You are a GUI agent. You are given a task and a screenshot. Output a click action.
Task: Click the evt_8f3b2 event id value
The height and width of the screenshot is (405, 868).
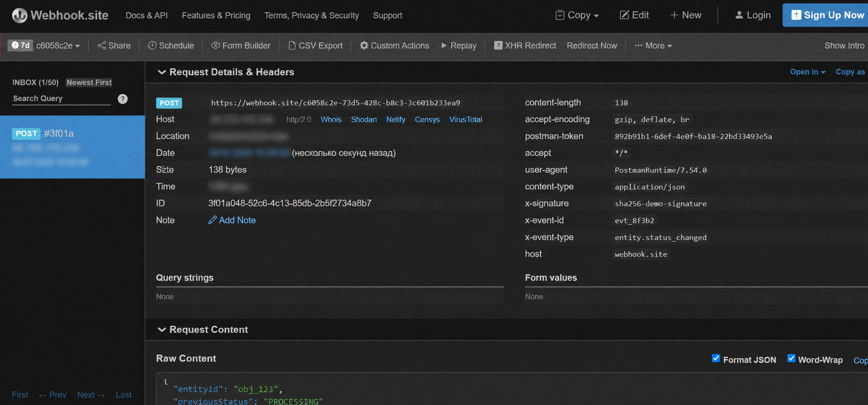point(634,220)
